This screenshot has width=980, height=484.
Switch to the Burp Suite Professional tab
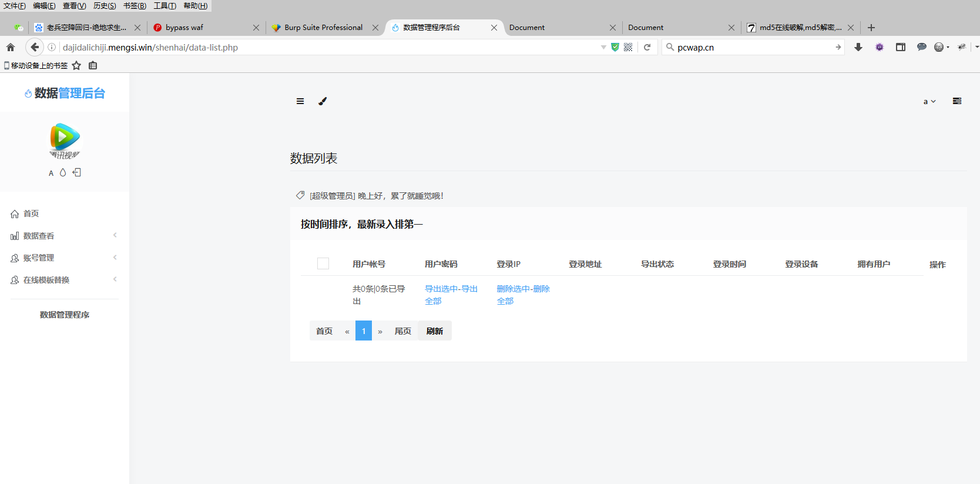[324, 28]
